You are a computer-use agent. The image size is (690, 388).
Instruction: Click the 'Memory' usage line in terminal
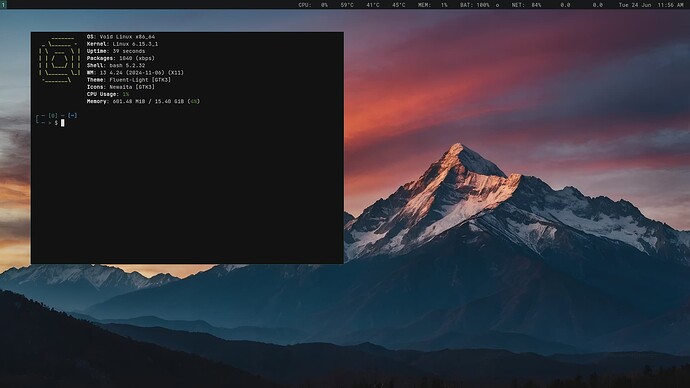click(143, 101)
